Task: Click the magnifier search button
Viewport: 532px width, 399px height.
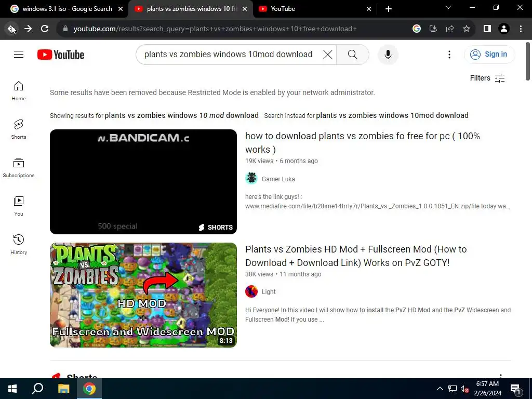Action: (x=353, y=54)
